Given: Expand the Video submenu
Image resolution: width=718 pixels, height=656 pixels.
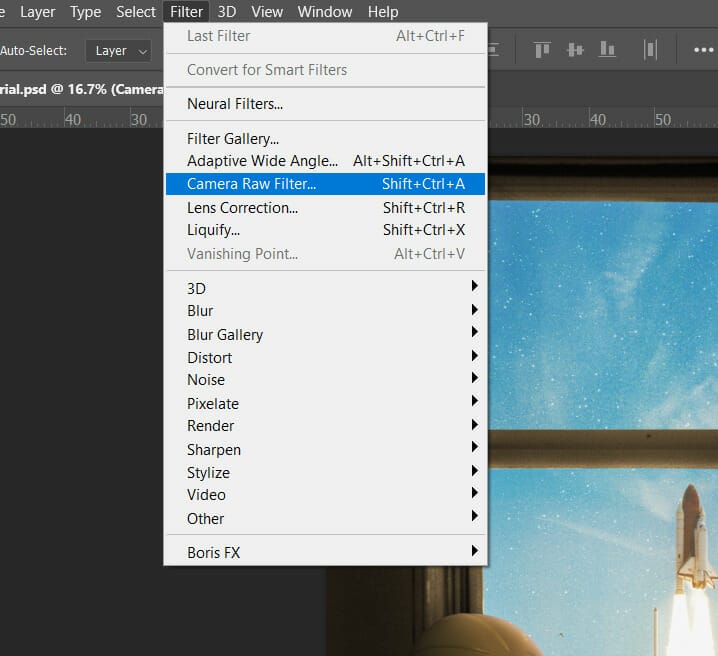Looking at the screenshot, I should click(325, 495).
